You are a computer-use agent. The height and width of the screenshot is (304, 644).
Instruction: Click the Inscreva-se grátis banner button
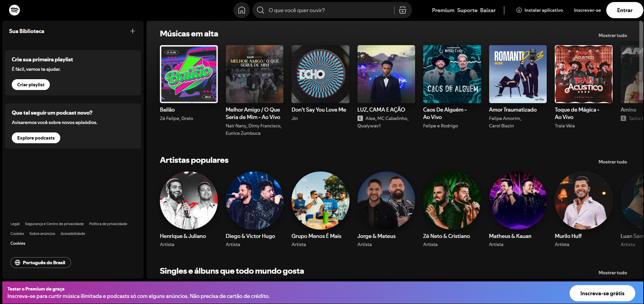coord(602,293)
